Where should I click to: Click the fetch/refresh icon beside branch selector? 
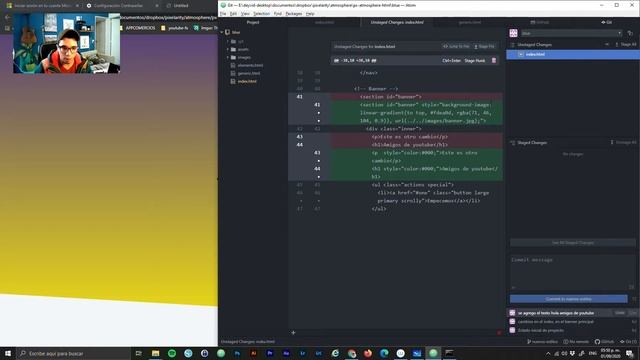point(630,33)
